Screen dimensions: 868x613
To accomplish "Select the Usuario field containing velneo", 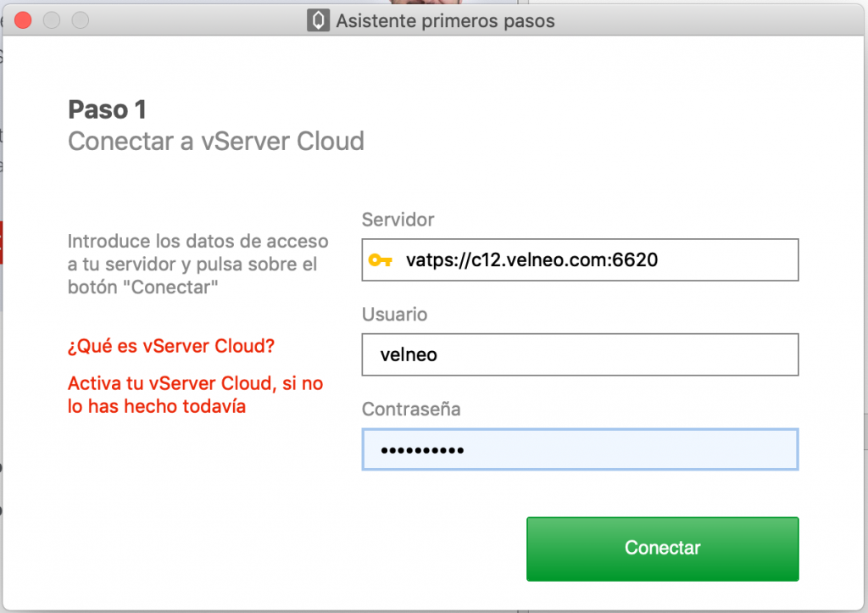I will click(x=580, y=354).
